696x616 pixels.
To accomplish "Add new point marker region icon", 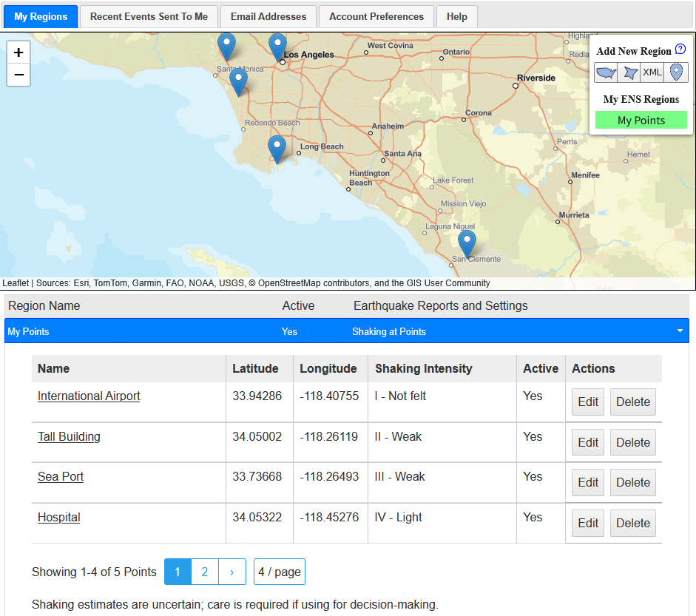I will tap(676, 72).
